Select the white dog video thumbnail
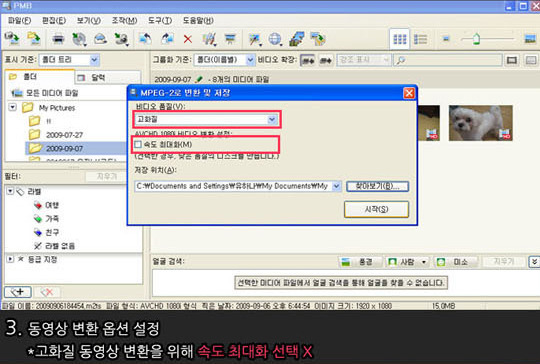This screenshot has height=364, width=540. click(x=480, y=123)
